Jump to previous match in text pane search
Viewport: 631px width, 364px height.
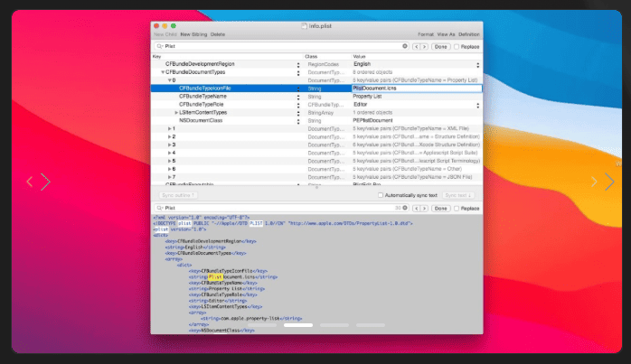(416, 209)
